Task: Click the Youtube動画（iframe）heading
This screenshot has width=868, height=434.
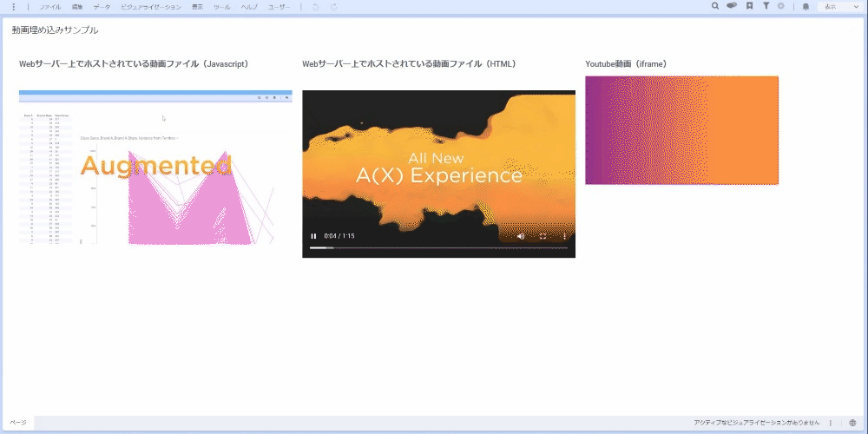Action: tap(626, 63)
